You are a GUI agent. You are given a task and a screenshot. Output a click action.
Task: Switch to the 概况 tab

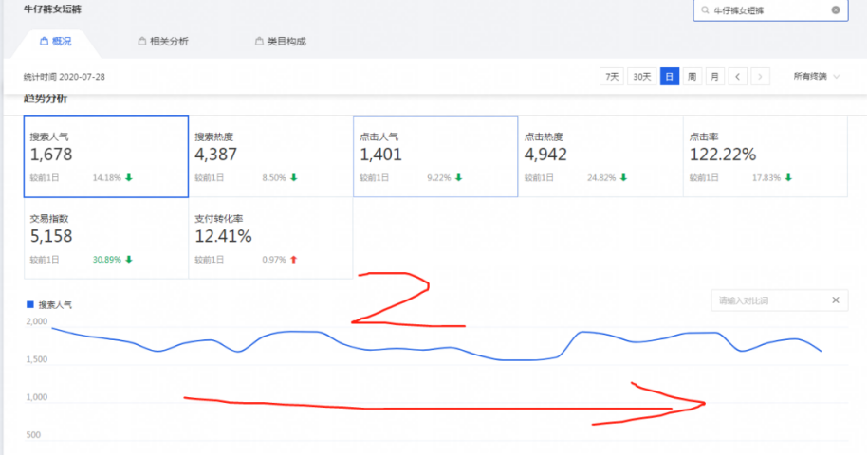[x=55, y=41]
